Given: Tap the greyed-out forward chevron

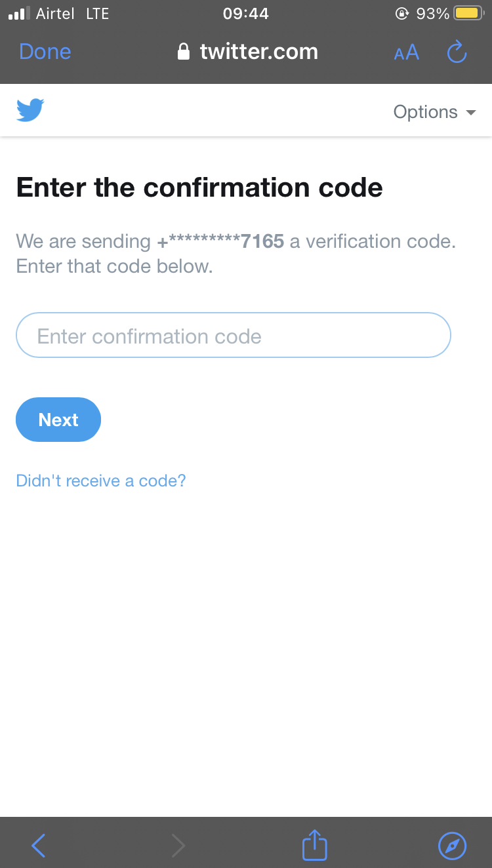Looking at the screenshot, I should tap(178, 846).
